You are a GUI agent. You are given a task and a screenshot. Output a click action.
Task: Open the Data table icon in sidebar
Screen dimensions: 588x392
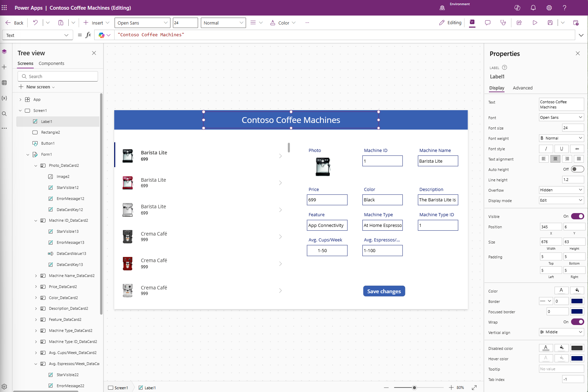[4, 83]
